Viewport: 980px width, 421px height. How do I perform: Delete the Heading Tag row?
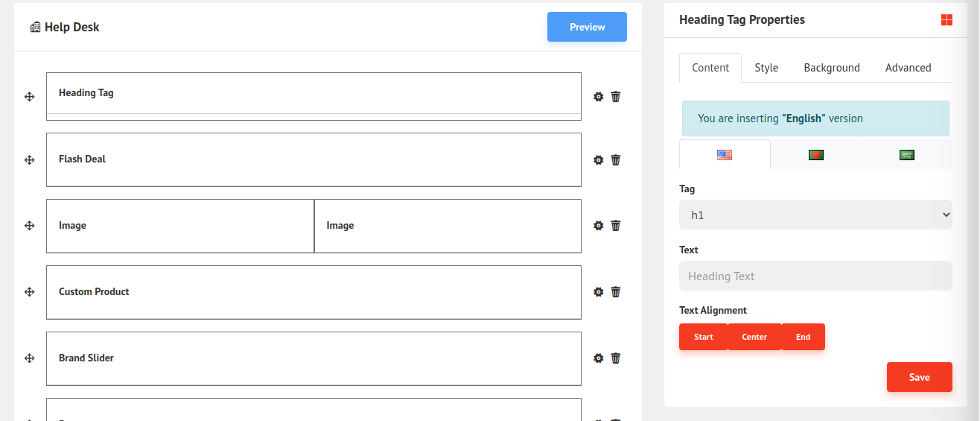click(x=616, y=97)
